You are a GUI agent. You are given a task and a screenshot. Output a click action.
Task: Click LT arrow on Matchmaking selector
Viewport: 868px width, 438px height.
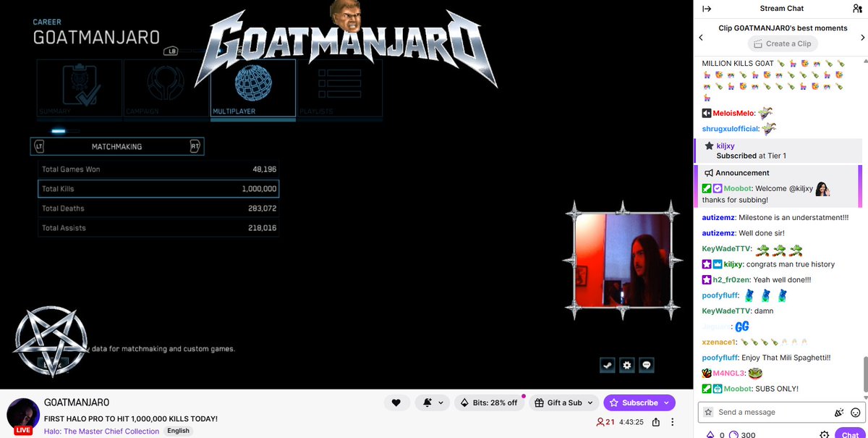(40, 146)
